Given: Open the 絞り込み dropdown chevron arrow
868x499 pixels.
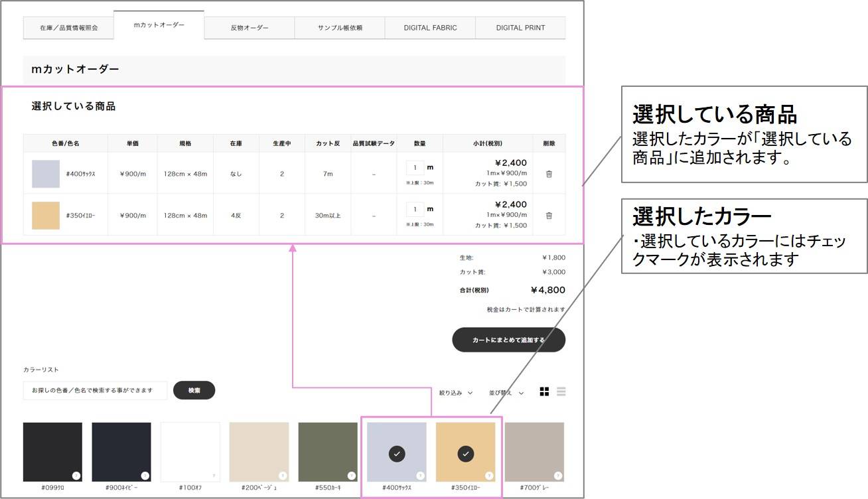Looking at the screenshot, I should (469, 392).
